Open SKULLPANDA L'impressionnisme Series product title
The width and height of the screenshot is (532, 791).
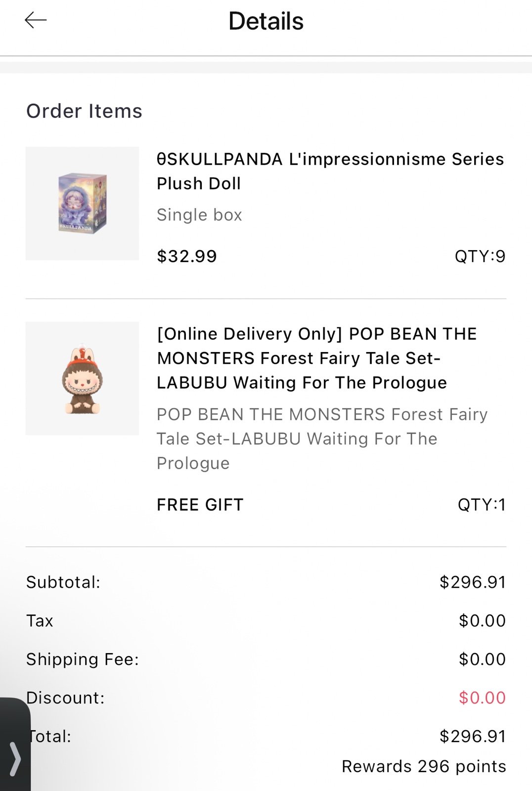pos(330,171)
